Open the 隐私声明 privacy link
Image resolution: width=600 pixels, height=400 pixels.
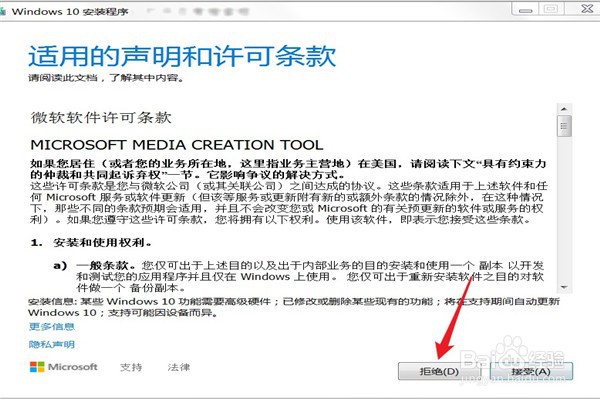tap(52, 344)
